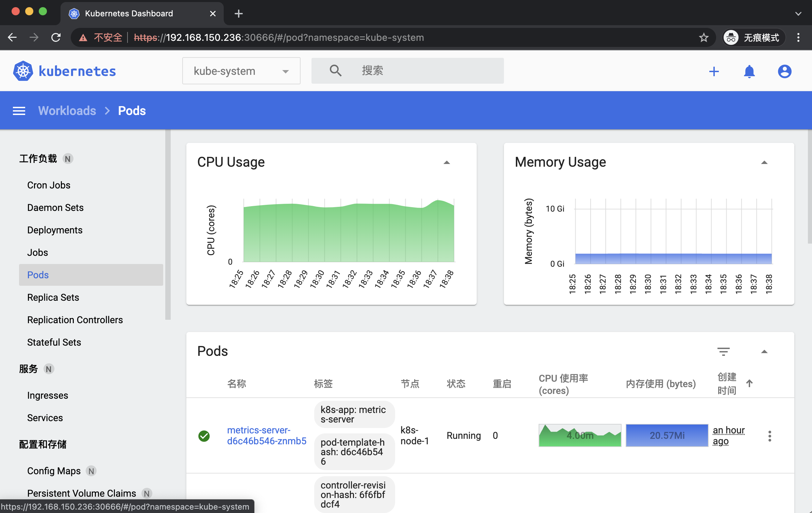Click the Running status text
Image resolution: width=812 pixels, height=513 pixels.
pos(464,435)
